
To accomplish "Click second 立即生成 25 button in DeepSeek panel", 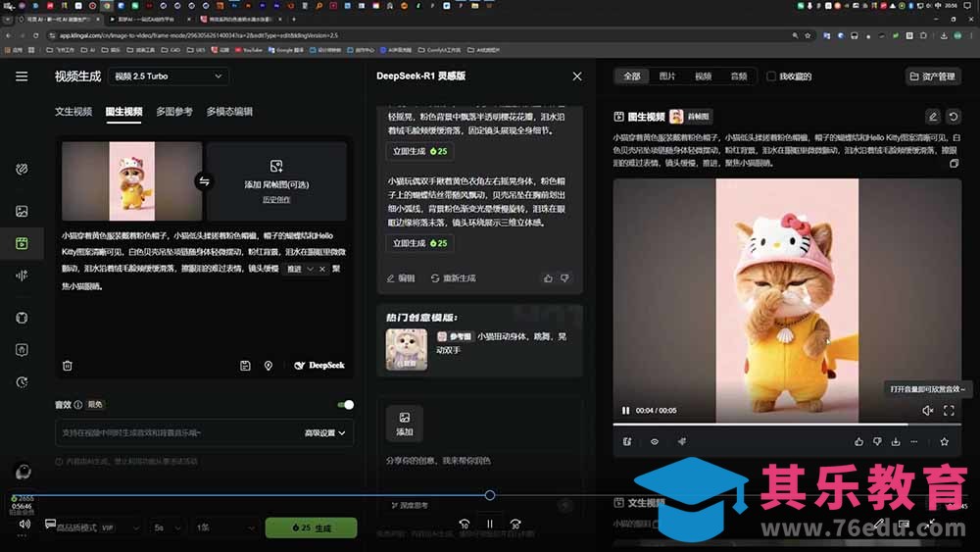I will 419,243.
